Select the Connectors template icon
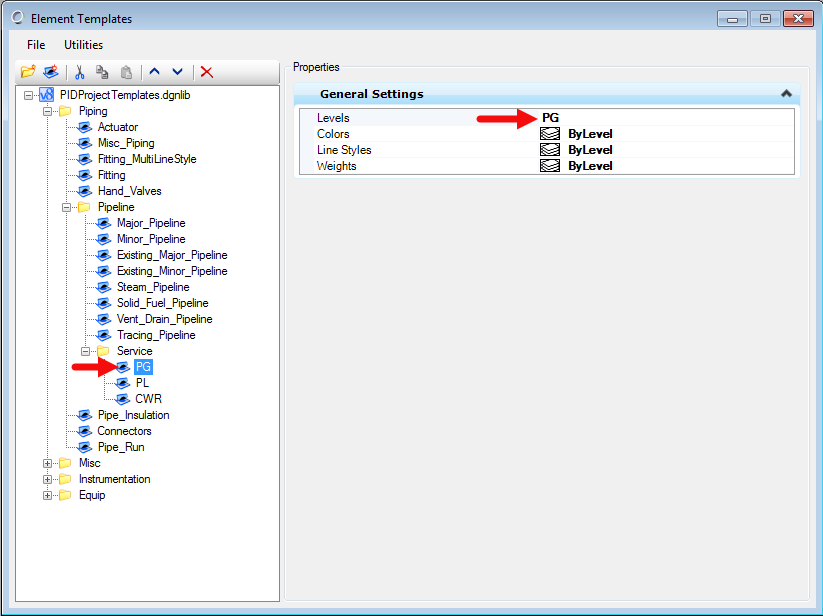 click(85, 431)
